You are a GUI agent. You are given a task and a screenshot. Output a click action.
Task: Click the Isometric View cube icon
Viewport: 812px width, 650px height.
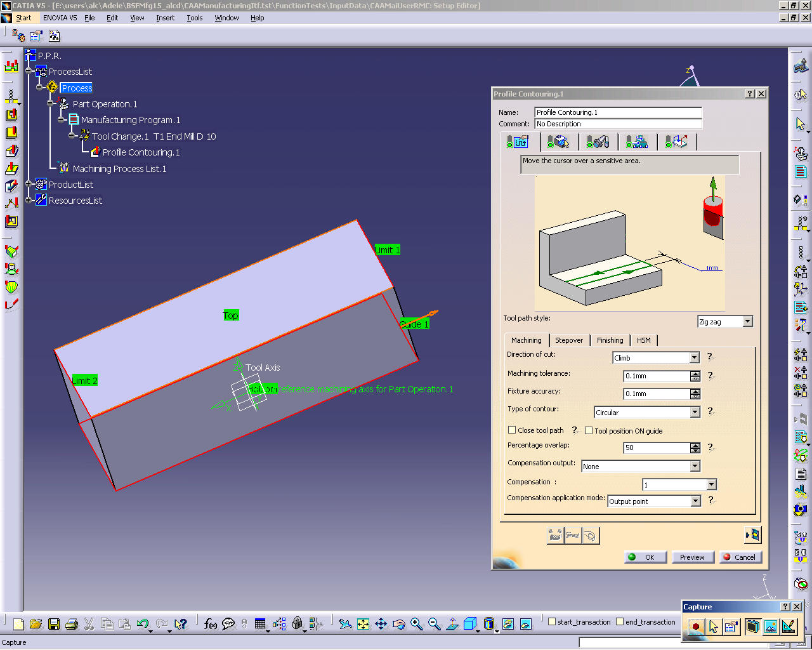tap(470, 624)
